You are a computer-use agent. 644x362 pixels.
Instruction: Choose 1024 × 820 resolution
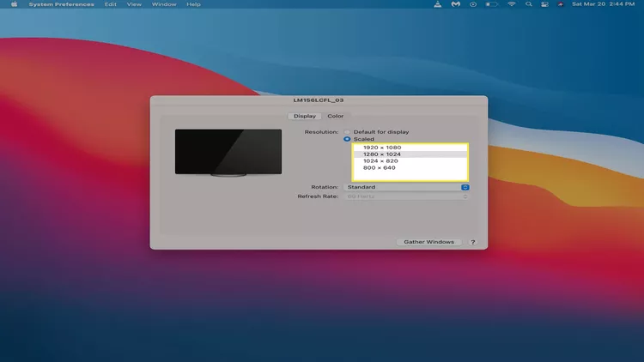[410, 161]
